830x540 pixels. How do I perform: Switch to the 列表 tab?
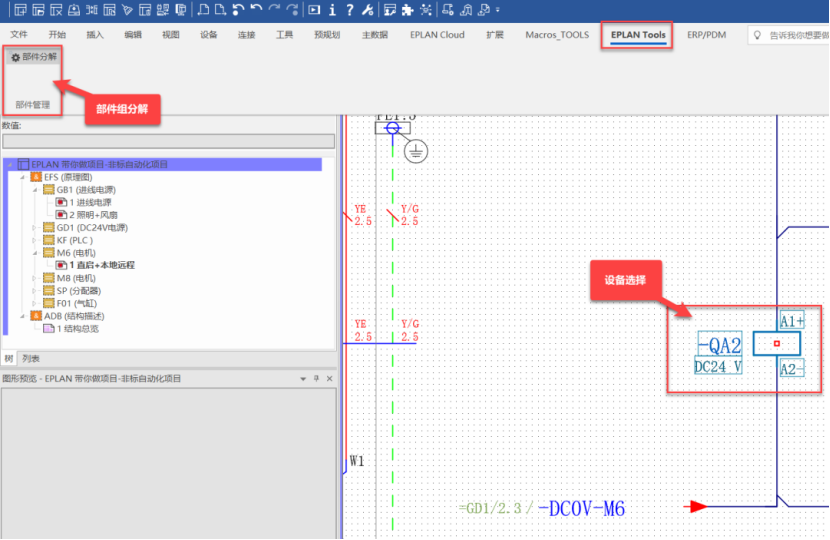click(x=31, y=359)
